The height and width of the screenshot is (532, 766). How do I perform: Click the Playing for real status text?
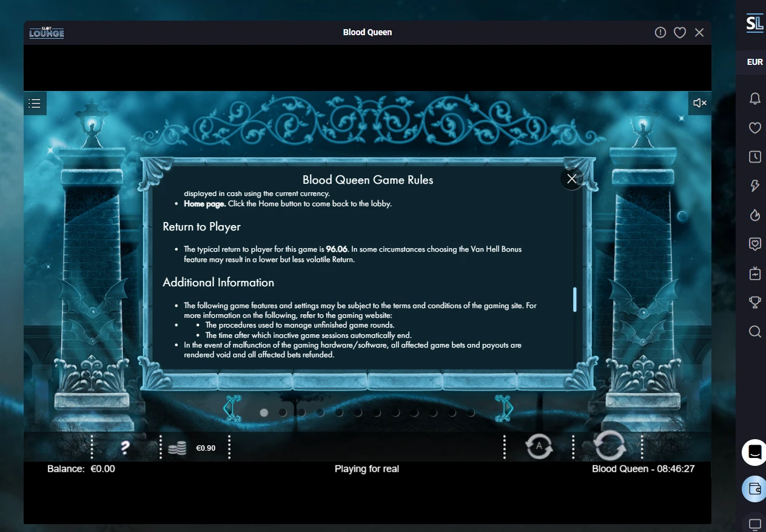point(367,469)
